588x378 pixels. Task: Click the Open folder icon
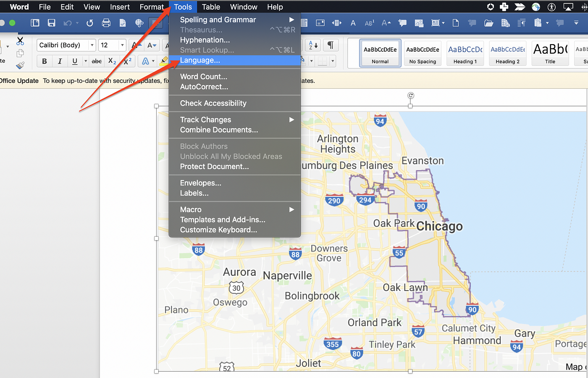click(x=488, y=23)
